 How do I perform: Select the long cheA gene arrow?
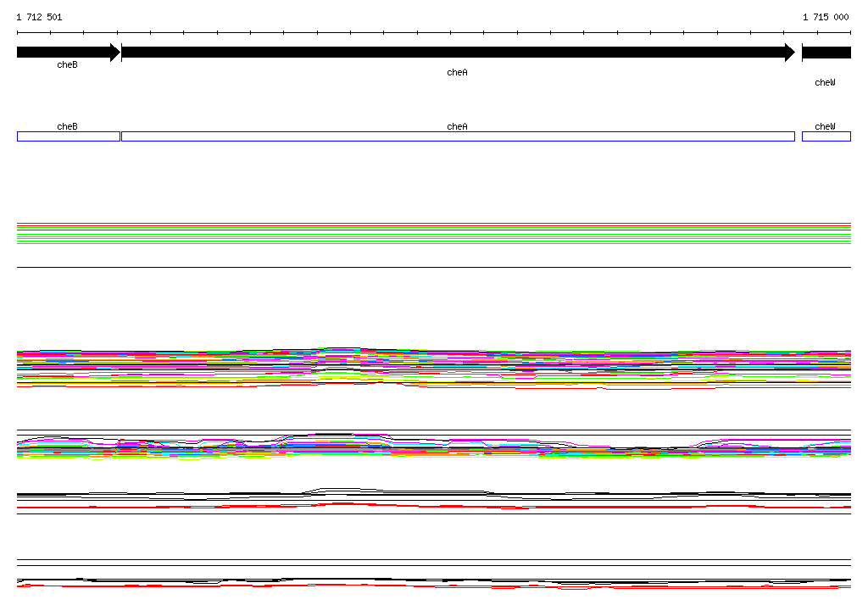tap(459, 53)
